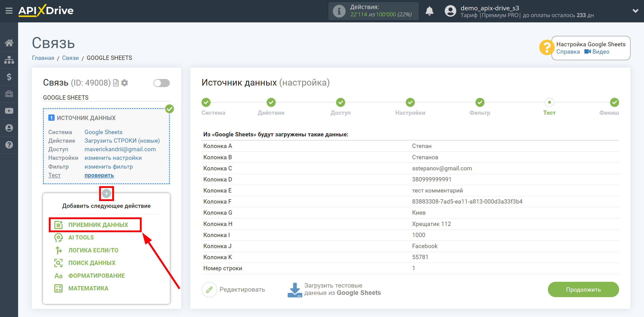Open connections sitemap icon in sidebar
Image resolution: width=644 pixels, height=317 pixels.
pyautogui.click(x=9, y=60)
